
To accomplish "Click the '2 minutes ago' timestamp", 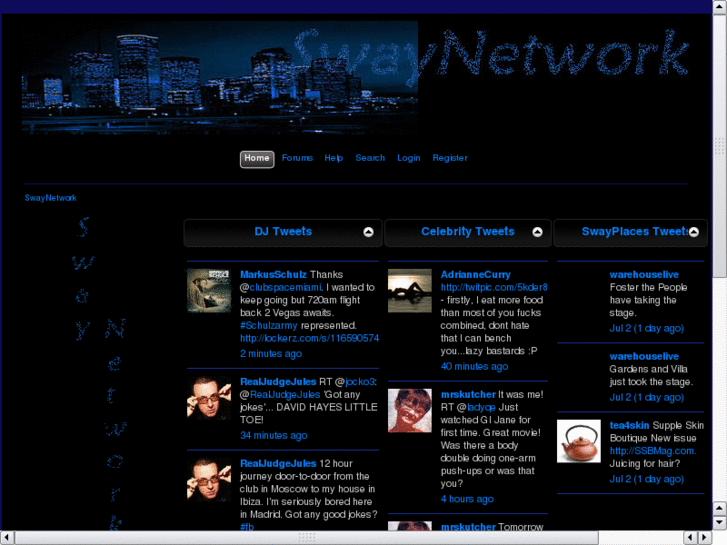I will (x=271, y=354).
